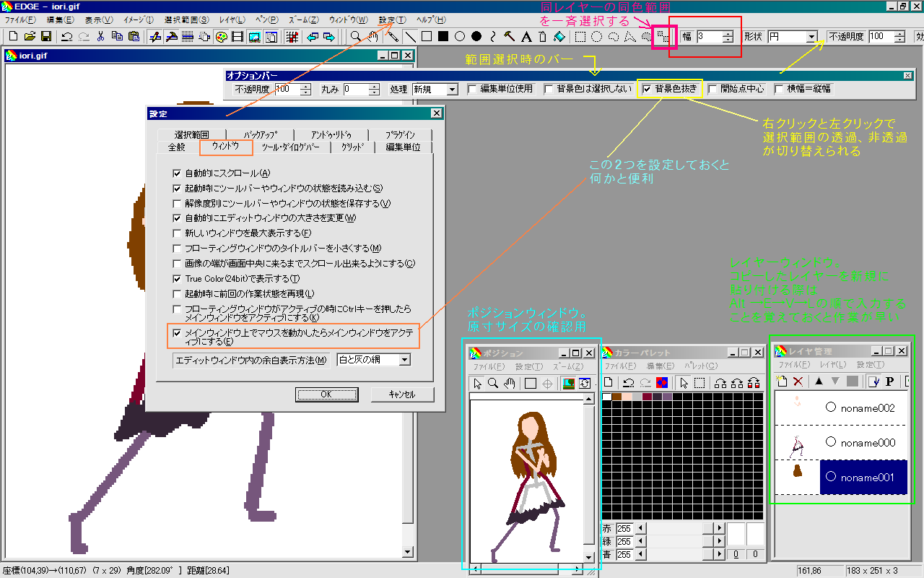924x578 pixels.
Task: Uncheck True Color(24bit)で表示する option
Action: 177,279
